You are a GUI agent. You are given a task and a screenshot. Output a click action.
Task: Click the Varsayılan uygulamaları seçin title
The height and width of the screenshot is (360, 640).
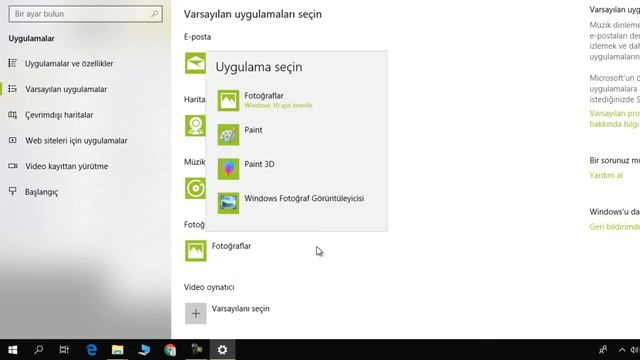click(x=253, y=14)
